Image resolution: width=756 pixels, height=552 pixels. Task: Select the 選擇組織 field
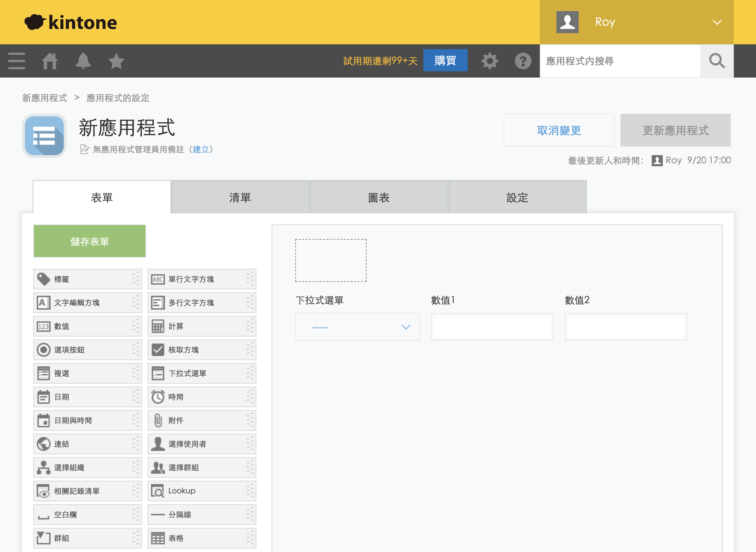[x=88, y=468]
